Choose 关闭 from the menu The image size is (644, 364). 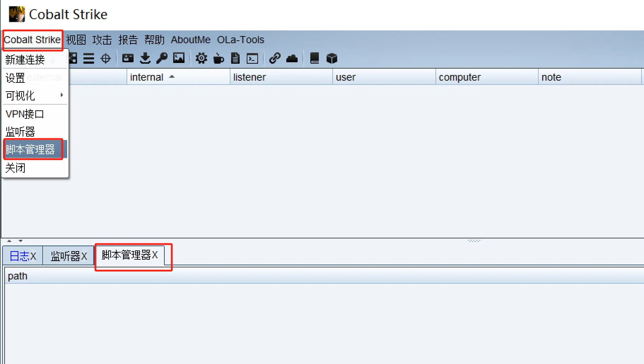pyautogui.click(x=35, y=168)
